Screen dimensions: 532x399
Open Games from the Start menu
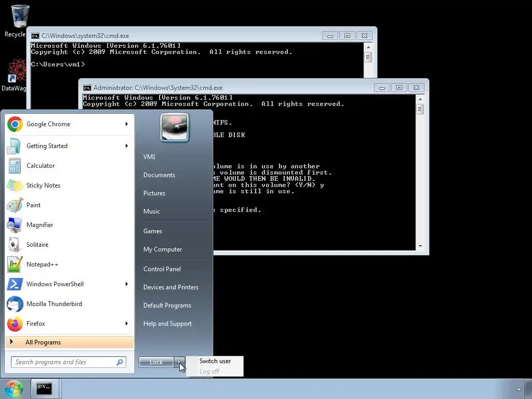pos(153,231)
